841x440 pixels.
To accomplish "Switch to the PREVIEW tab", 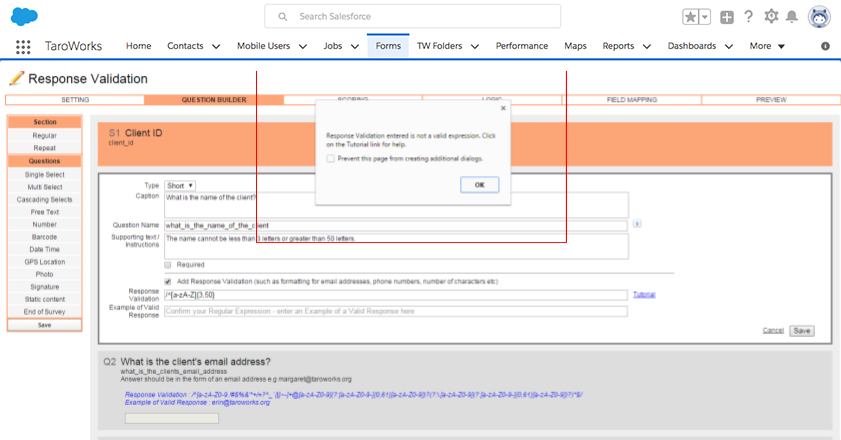I will pos(771,100).
